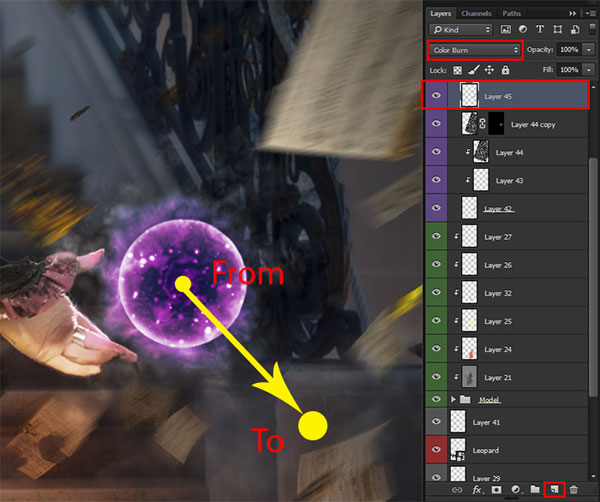Open the Color Burn blend mode dropdown

tap(474, 49)
